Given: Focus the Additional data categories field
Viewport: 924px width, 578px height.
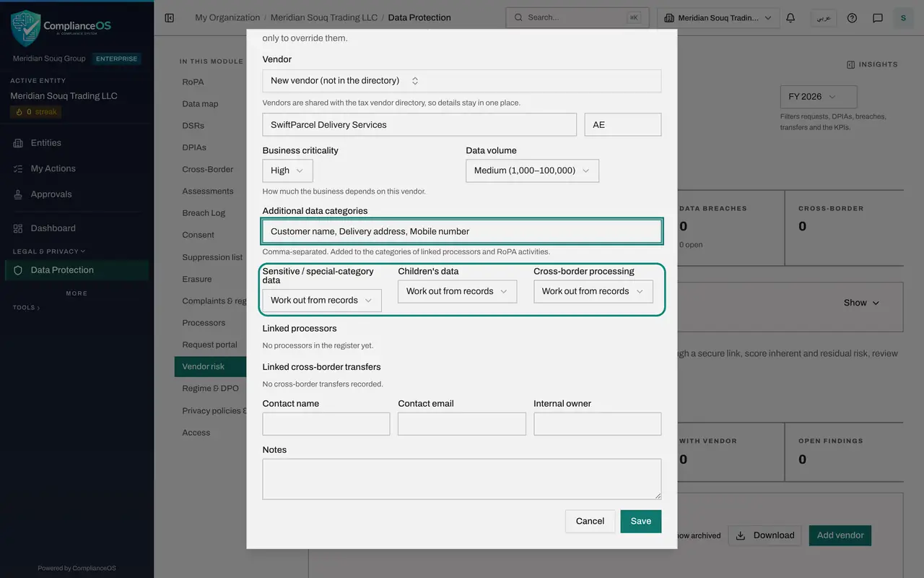Looking at the screenshot, I should point(462,231).
